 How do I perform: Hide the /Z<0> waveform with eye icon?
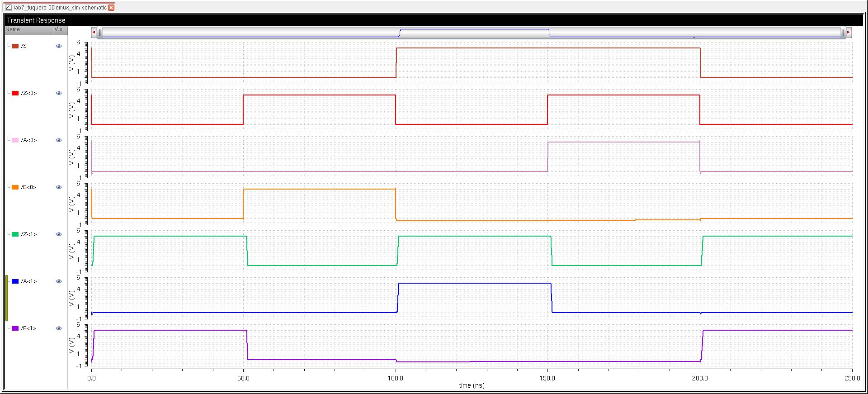[x=59, y=93]
